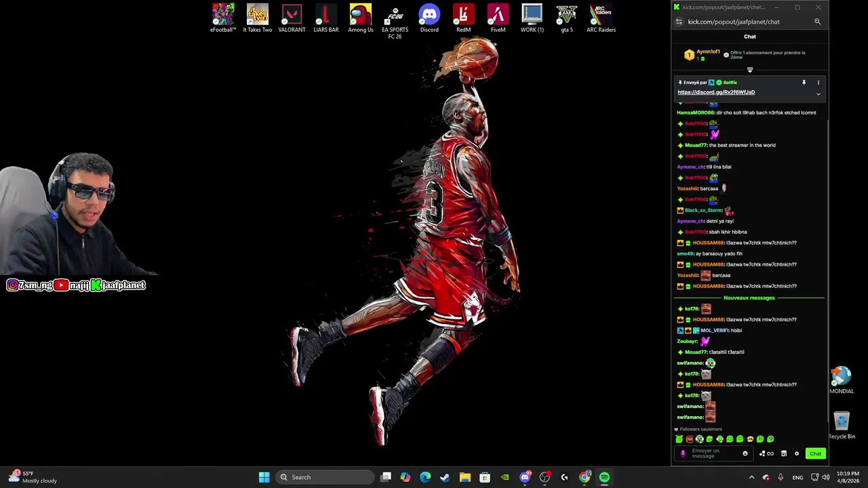The width and height of the screenshot is (868, 488).
Task: Open the FiveM desktop shortcut
Action: 498,18
